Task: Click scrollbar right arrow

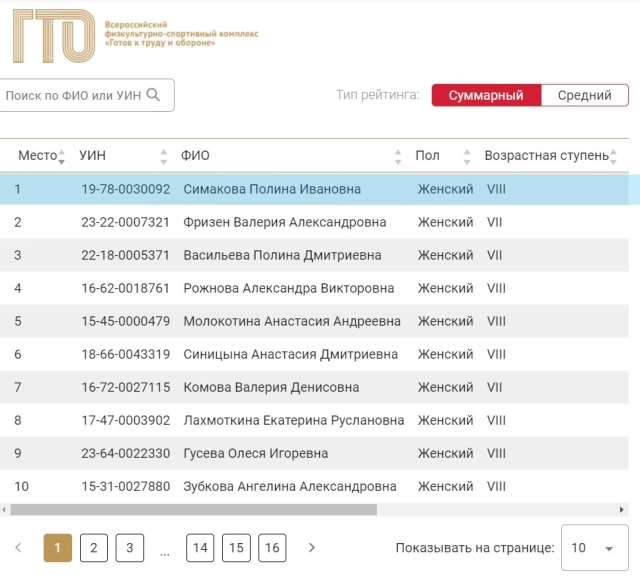Action: [621, 509]
